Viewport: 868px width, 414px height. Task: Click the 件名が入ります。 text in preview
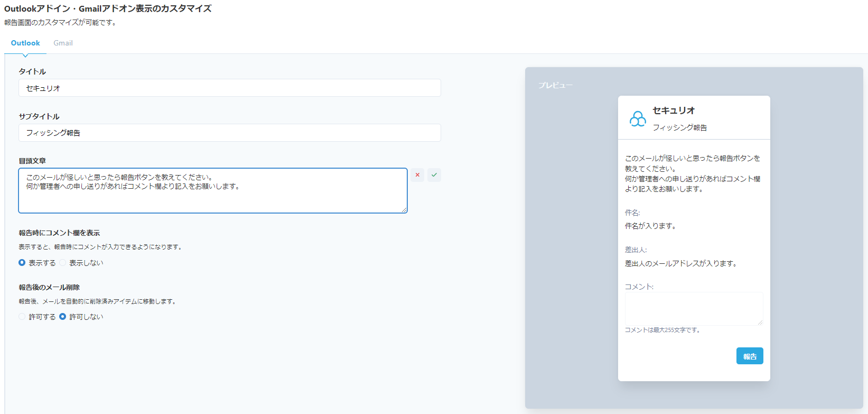[650, 226]
